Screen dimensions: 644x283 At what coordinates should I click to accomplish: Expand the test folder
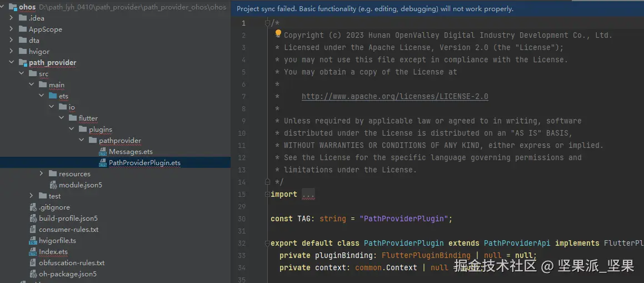(x=32, y=196)
